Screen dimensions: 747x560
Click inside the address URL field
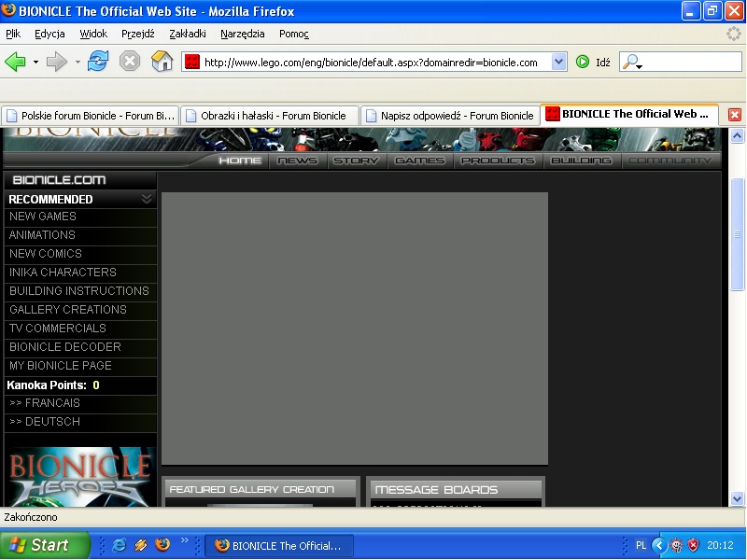coord(376,63)
